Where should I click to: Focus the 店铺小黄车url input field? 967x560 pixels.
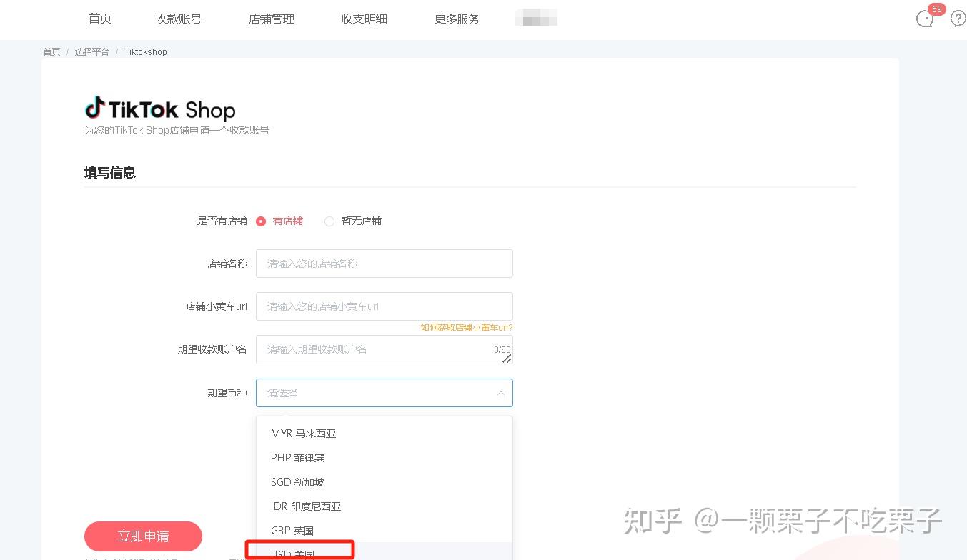(x=385, y=306)
